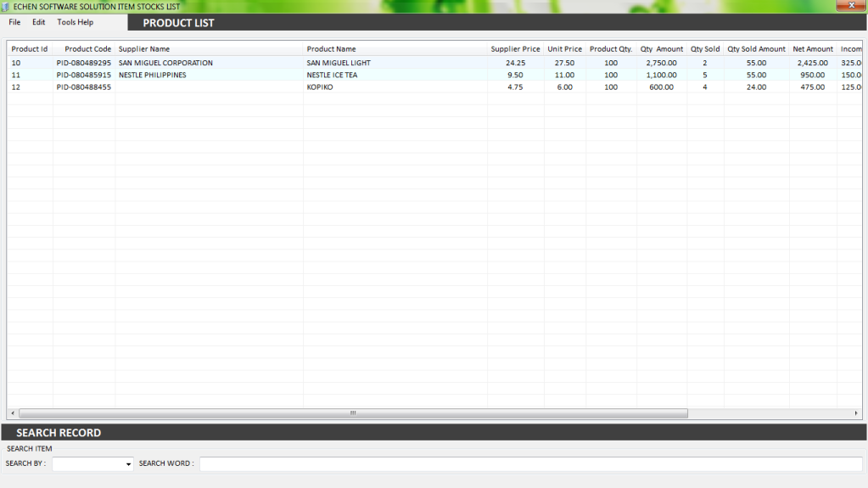Click supplier price 4.75
Screen dimensions: 868x488
[515, 87]
